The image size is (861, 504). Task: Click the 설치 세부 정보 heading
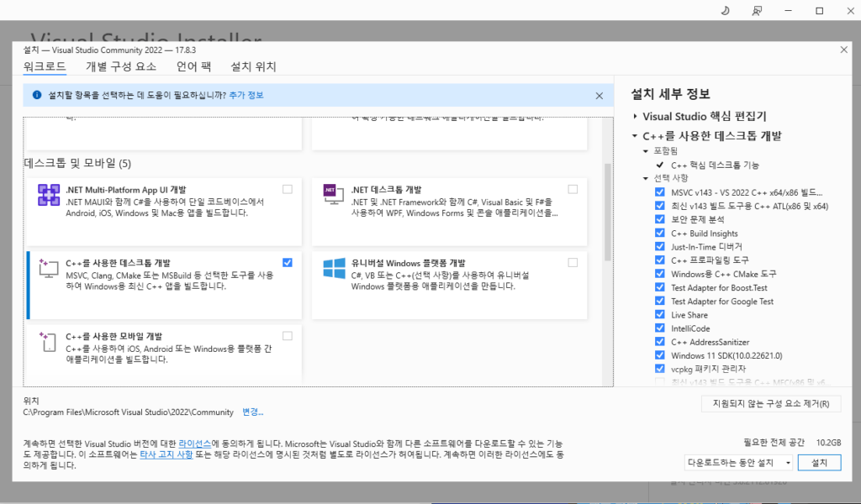point(670,94)
